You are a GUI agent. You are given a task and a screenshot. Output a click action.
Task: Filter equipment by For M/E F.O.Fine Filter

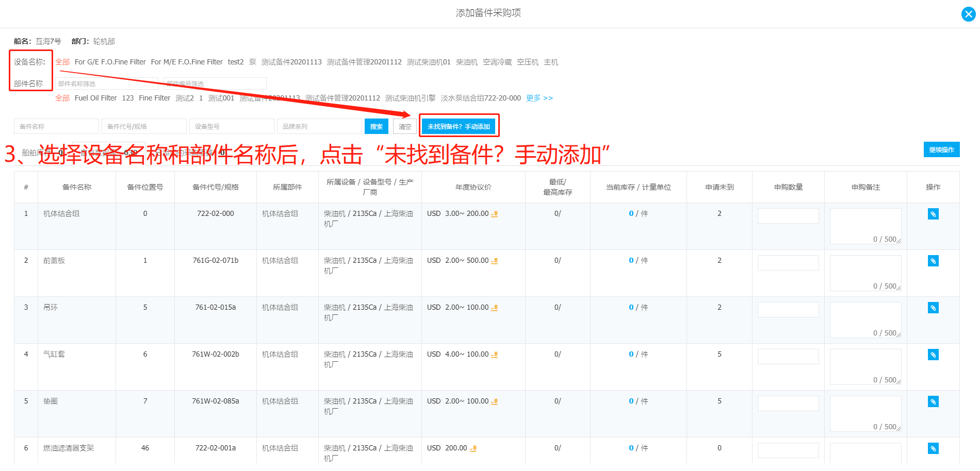187,62
